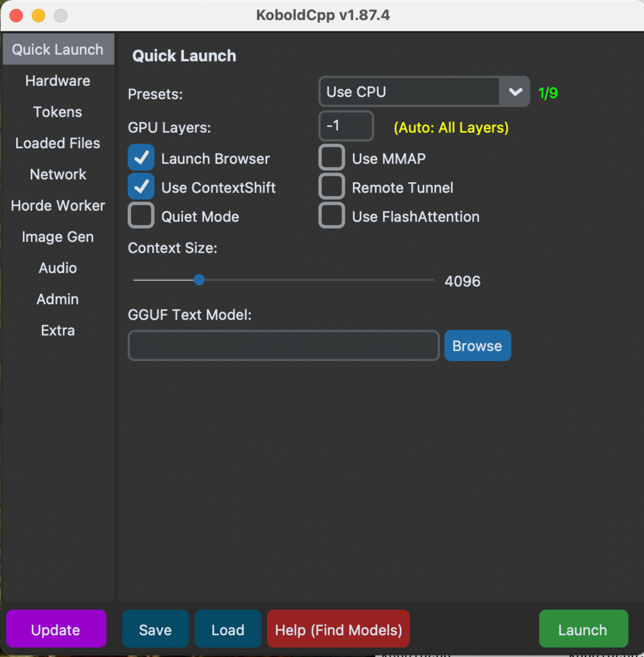Click the 4096 context size value
The width and height of the screenshot is (644, 657).
click(462, 281)
